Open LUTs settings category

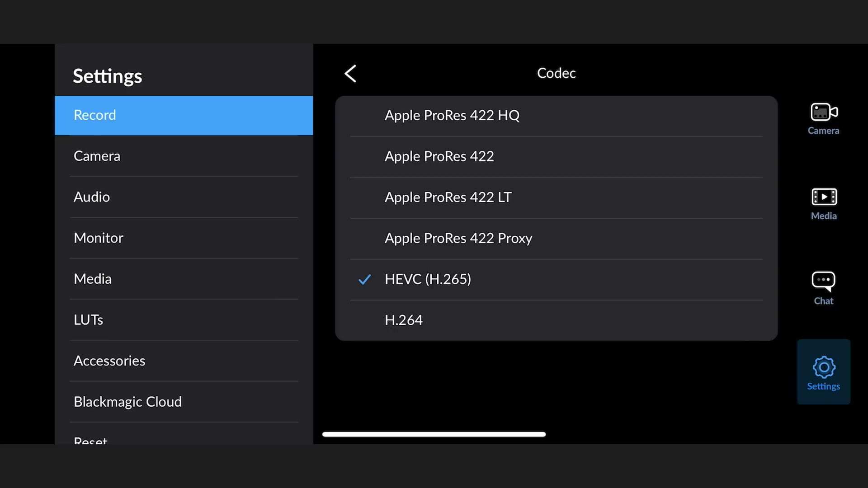184,320
